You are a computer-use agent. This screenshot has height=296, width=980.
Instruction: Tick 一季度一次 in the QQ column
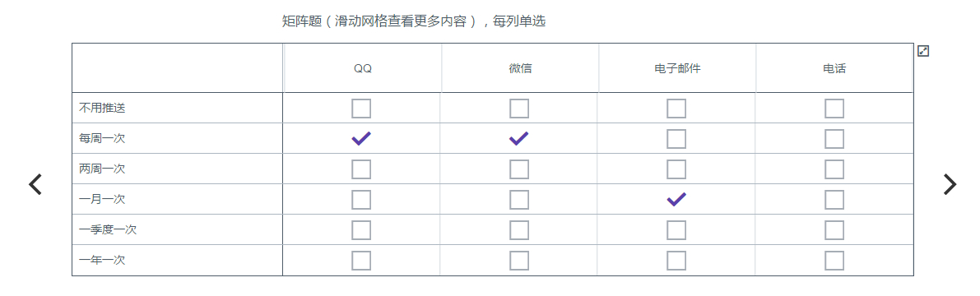pos(361,229)
